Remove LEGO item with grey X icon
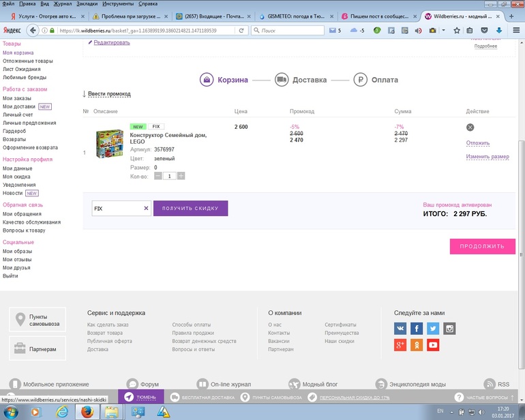Viewport: 525px width, 420px height. pyautogui.click(x=470, y=127)
